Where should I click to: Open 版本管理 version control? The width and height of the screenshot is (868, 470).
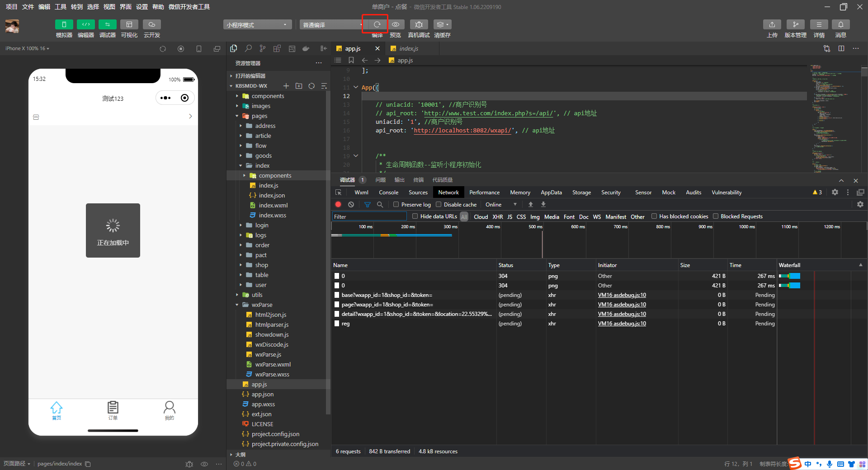[795, 24]
